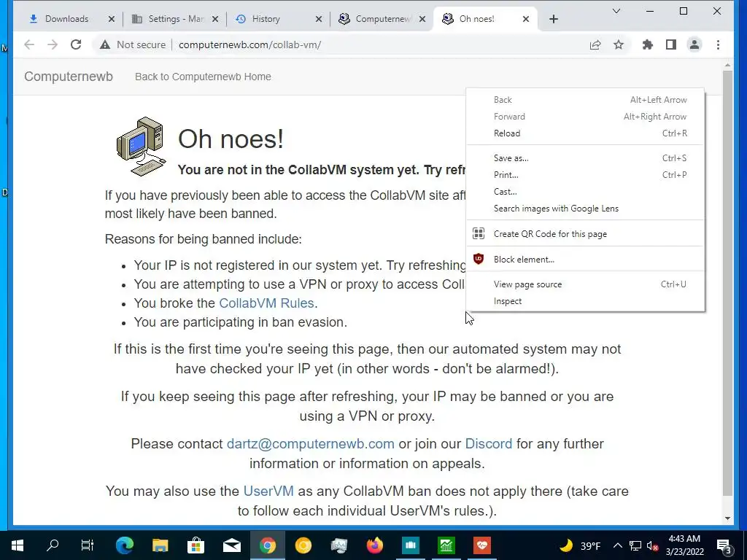Viewport: 747px width, 560px height.
Task: Click the page vertical scrollbar
Action: [x=727, y=283]
